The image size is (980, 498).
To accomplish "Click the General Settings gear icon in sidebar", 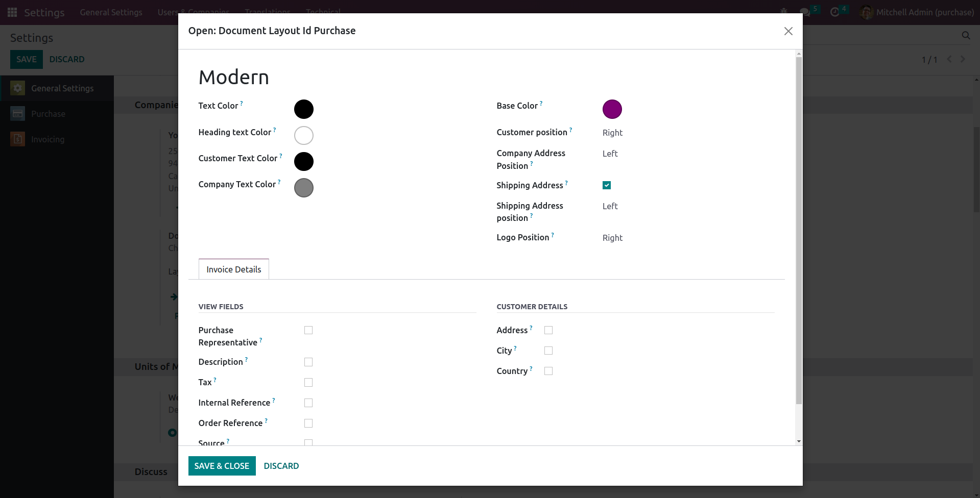I will (x=18, y=88).
